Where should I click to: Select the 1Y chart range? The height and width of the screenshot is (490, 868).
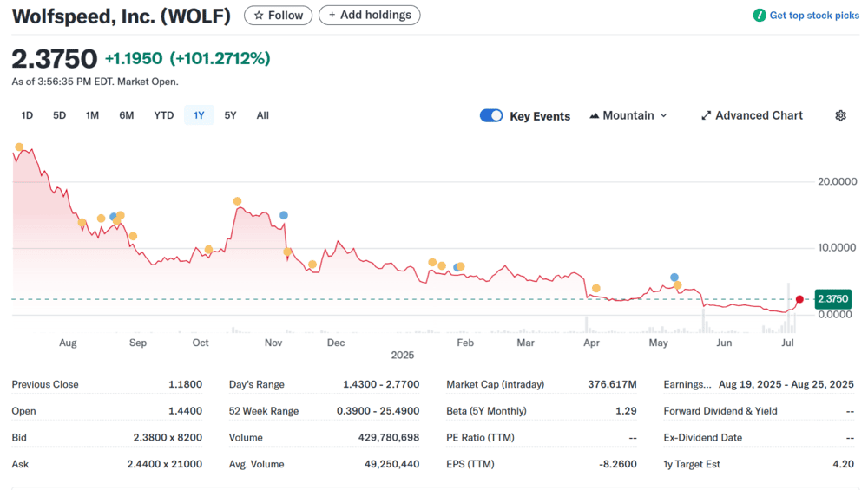coord(199,115)
